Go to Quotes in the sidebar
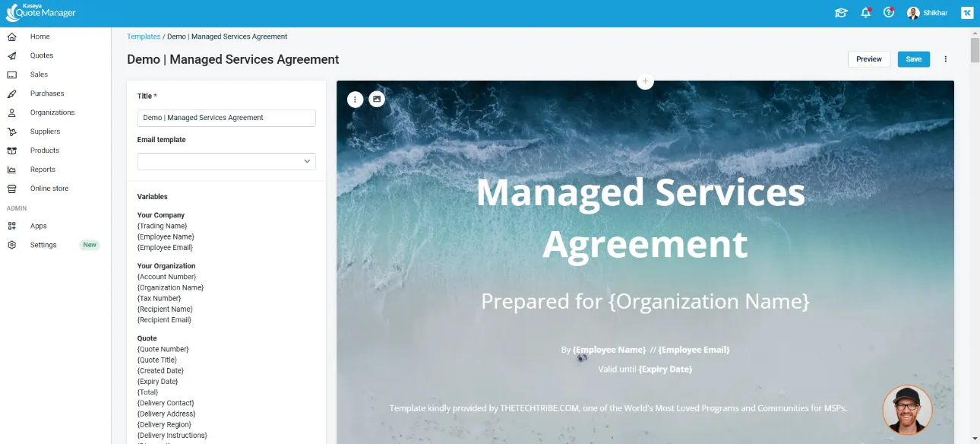 [42, 55]
